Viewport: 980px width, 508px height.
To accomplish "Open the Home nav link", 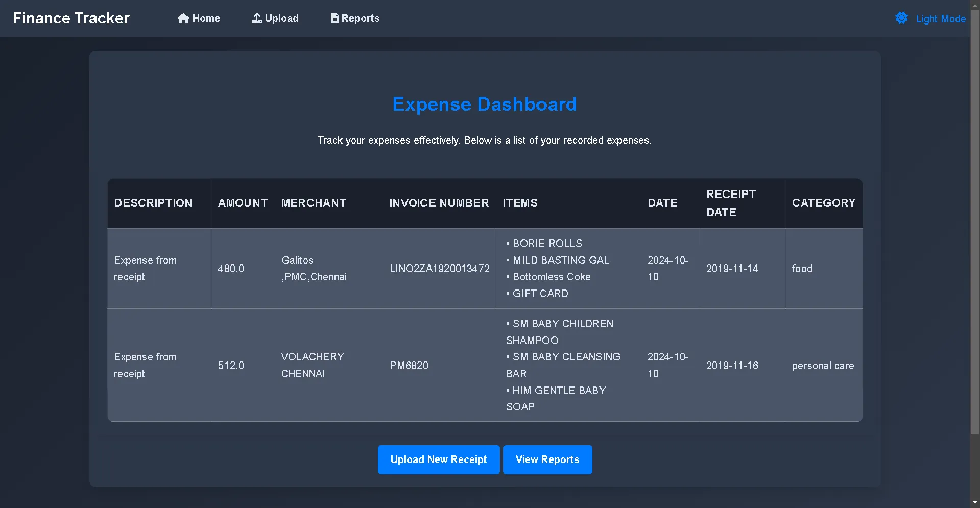I will [199, 18].
